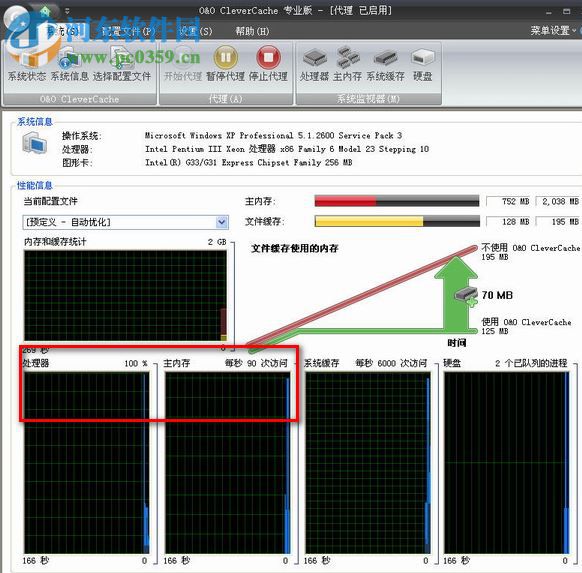The height and width of the screenshot is (573, 582).
Task: Click the 代理(A) group label
Action: [x=226, y=99]
